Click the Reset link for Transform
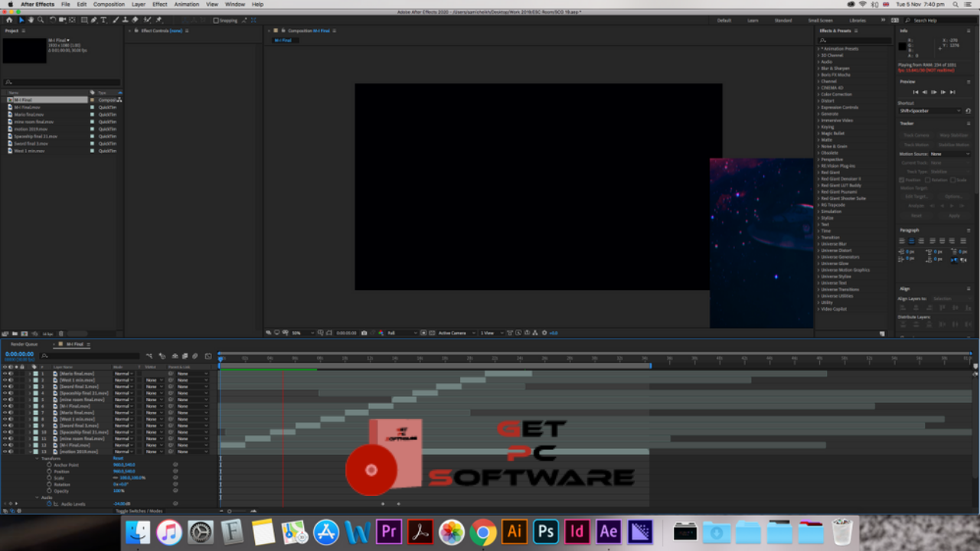The image size is (980, 551). 118,458
